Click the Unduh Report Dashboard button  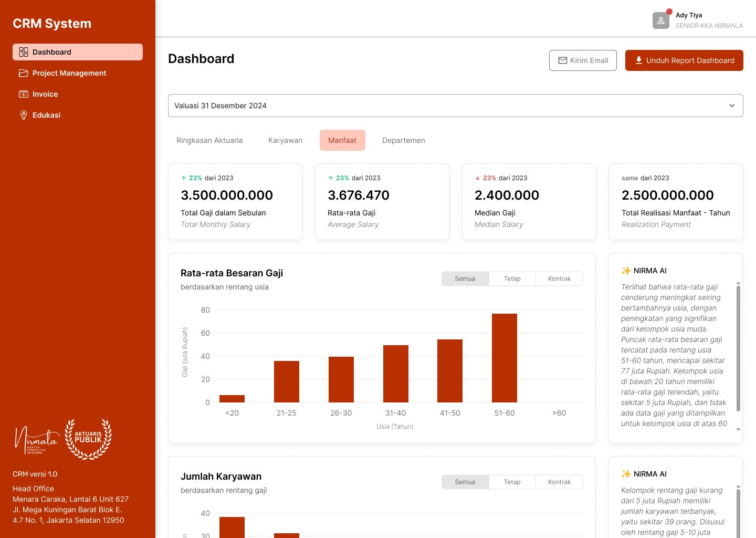pyautogui.click(x=684, y=60)
